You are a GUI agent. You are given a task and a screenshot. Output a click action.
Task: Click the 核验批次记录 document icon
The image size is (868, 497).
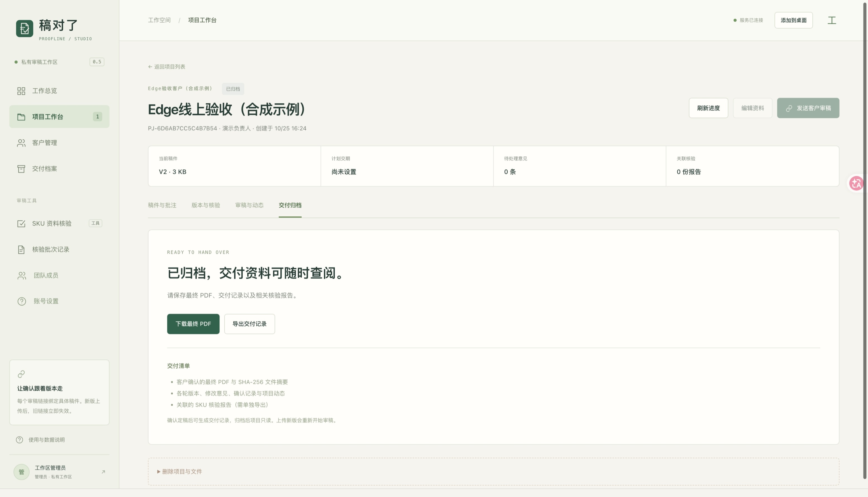click(x=21, y=250)
